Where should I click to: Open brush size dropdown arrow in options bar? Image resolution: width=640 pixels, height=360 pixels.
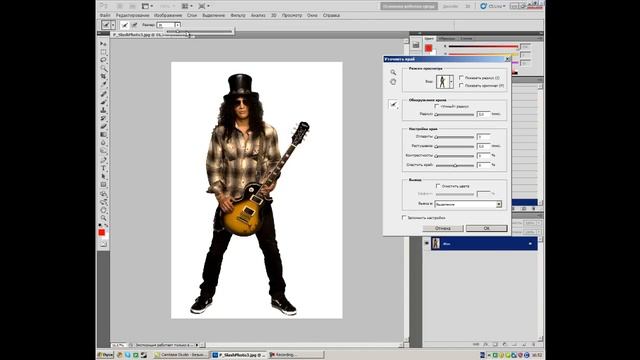click(x=178, y=25)
